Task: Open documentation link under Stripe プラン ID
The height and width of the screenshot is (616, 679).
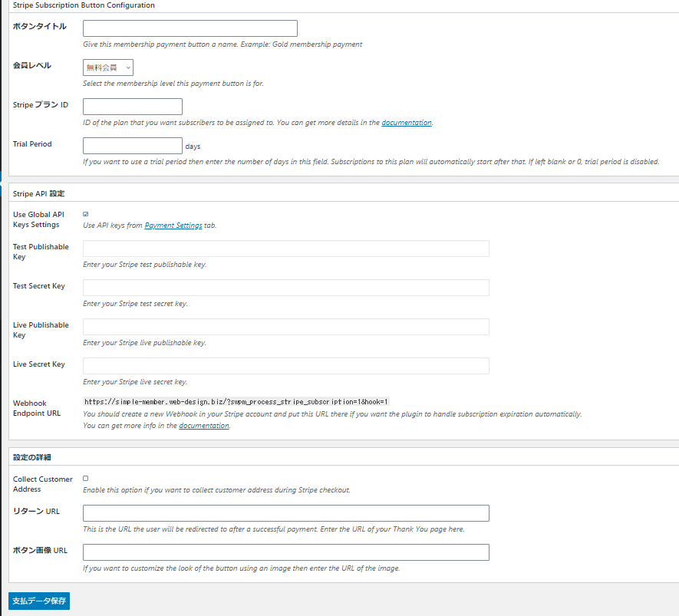Action: pyautogui.click(x=406, y=123)
